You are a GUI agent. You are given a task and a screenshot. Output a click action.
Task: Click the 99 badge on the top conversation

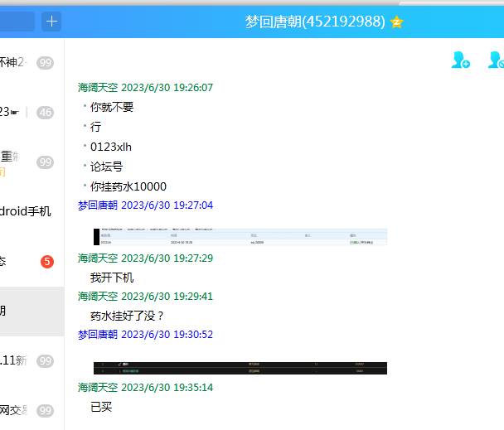46,63
